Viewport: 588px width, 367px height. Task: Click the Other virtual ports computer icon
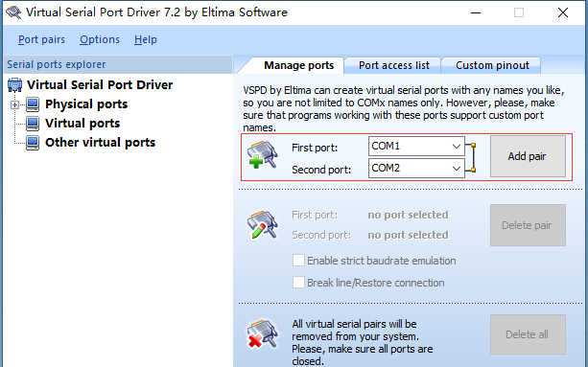[33, 143]
